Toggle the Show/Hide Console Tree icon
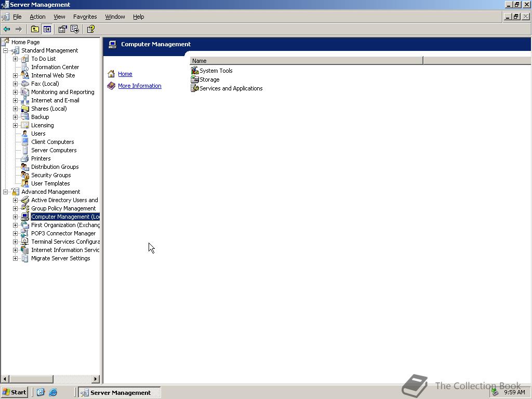Image resolution: width=532 pixels, height=399 pixels. 47,29
